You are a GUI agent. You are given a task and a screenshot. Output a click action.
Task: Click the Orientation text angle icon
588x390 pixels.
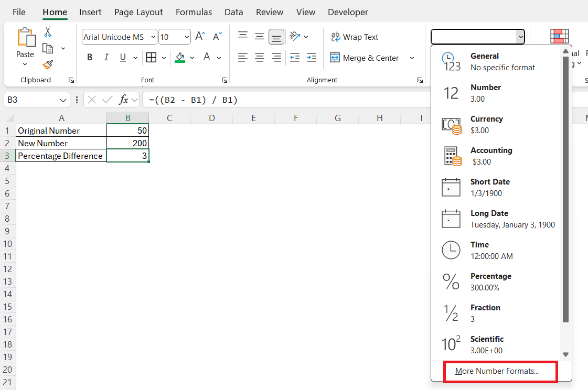pyautogui.click(x=295, y=36)
